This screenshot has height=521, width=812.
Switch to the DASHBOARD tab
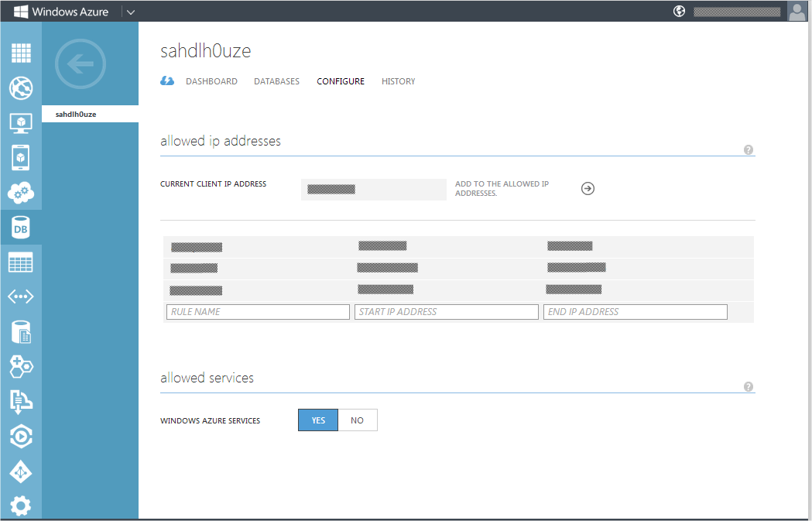coord(211,81)
